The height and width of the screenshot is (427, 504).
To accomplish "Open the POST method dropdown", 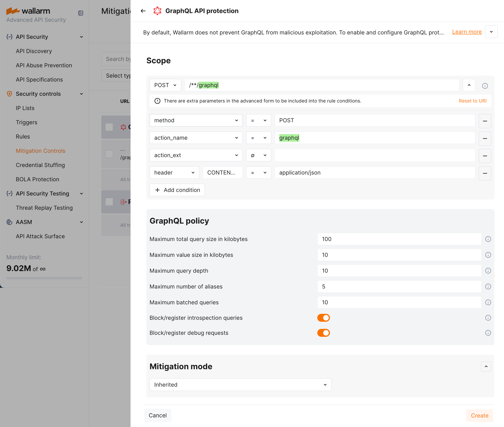I will pyautogui.click(x=165, y=85).
